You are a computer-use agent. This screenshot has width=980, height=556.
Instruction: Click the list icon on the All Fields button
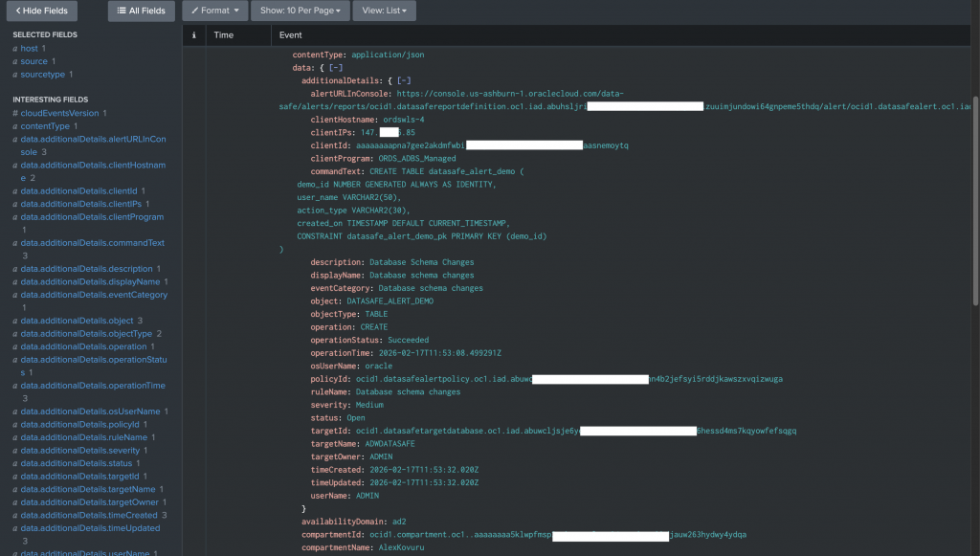click(123, 11)
